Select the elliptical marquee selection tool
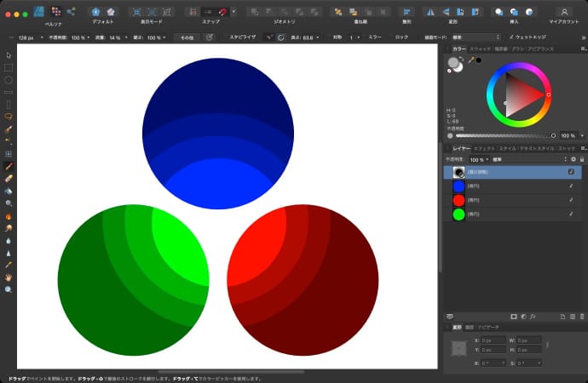The width and height of the screenshot is (588, 383). pyautogui.click(x=9, y=79)
